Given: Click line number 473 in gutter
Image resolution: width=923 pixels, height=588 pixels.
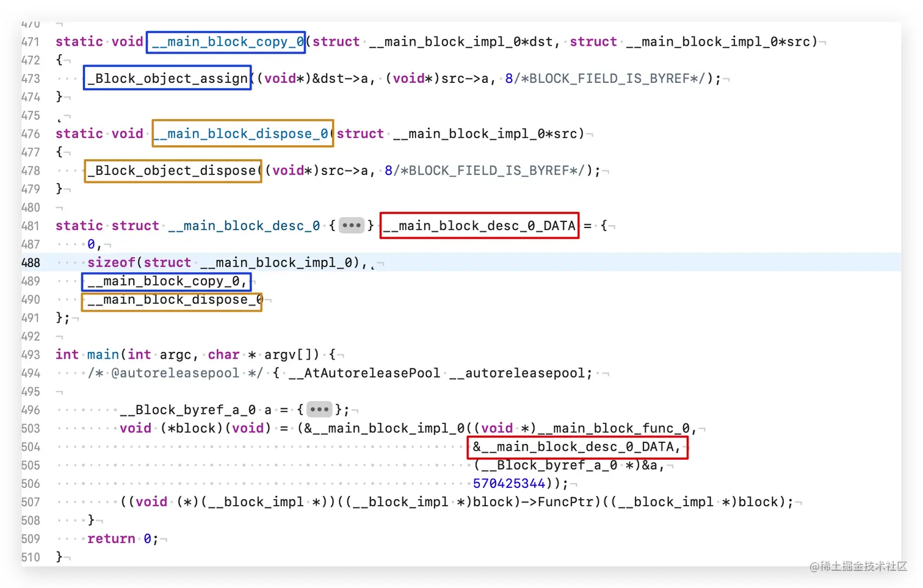Looking at the screenshot, I should tap(31, 79).
